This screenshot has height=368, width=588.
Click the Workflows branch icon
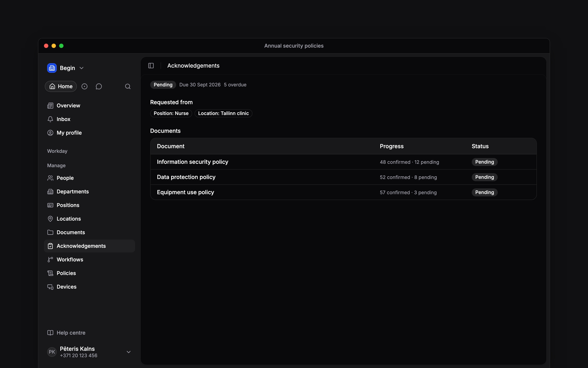coord(50,260)
